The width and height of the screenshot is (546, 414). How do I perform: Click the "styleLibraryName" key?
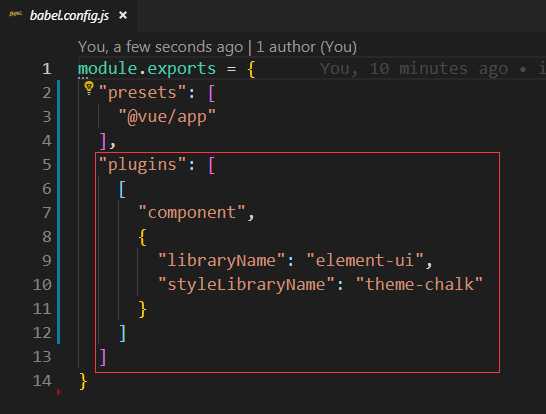(247, 285)
